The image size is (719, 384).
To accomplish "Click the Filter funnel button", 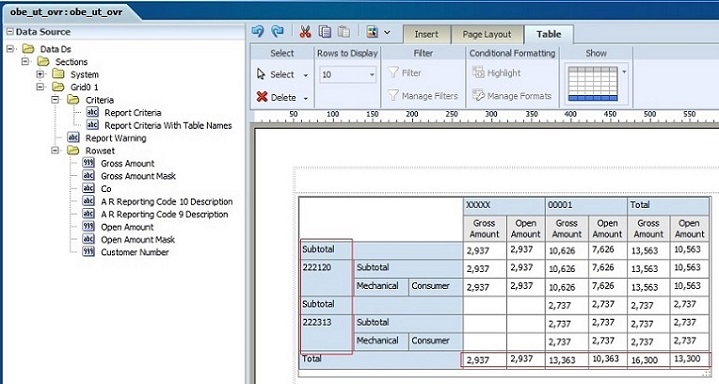I will coord(404,73).
